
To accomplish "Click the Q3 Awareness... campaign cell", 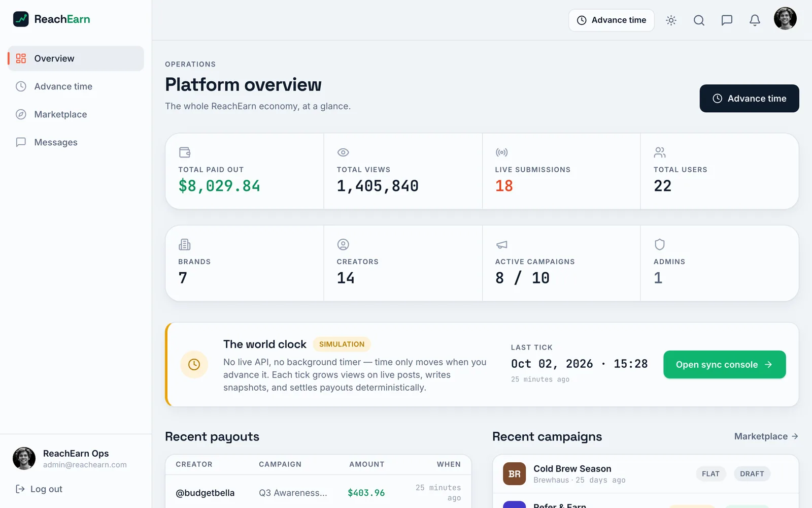I will click(x=293, y=493).
